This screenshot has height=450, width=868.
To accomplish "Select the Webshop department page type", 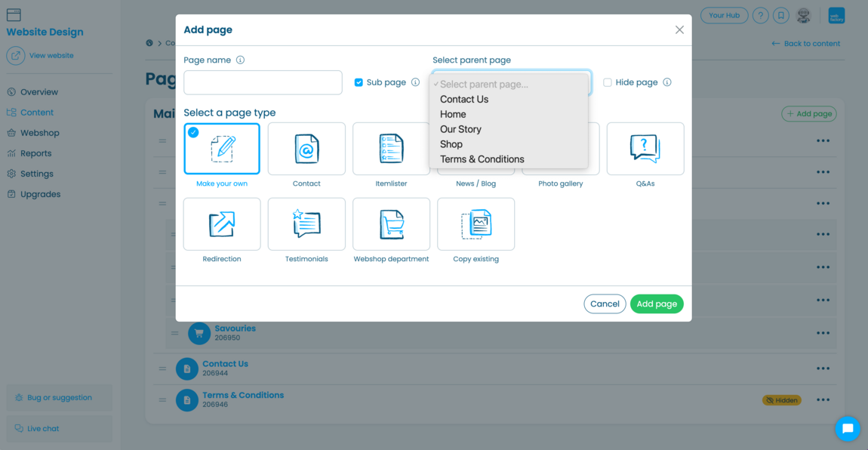I will [x=391, y=224].
